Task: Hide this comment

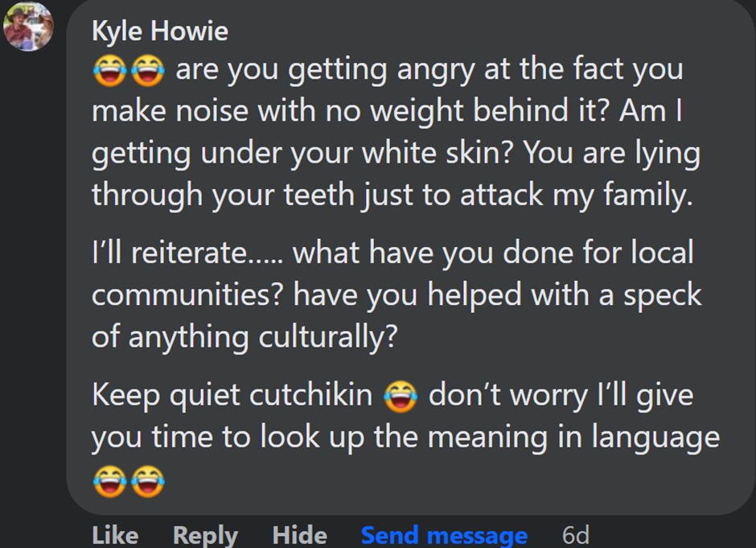Action: pyautogui.click(x=299, y=534)
